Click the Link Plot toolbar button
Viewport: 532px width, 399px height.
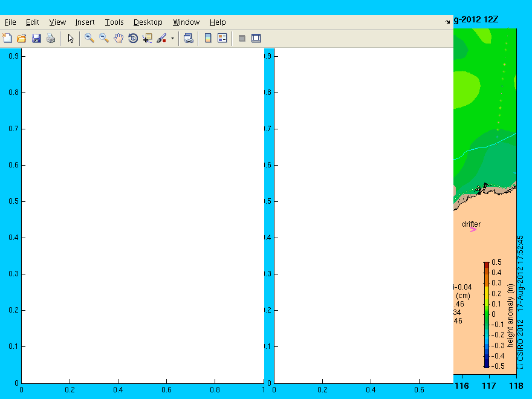pos(189,38)
